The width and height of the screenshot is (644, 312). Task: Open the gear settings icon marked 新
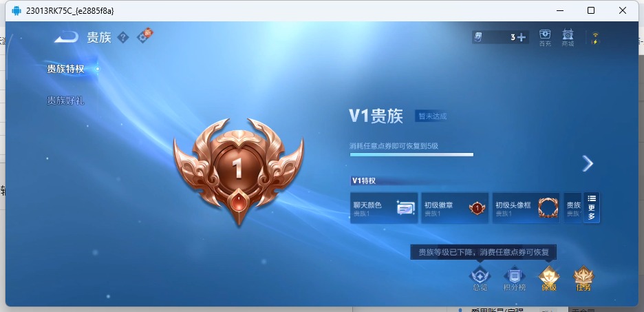click(x=144, y=37)
